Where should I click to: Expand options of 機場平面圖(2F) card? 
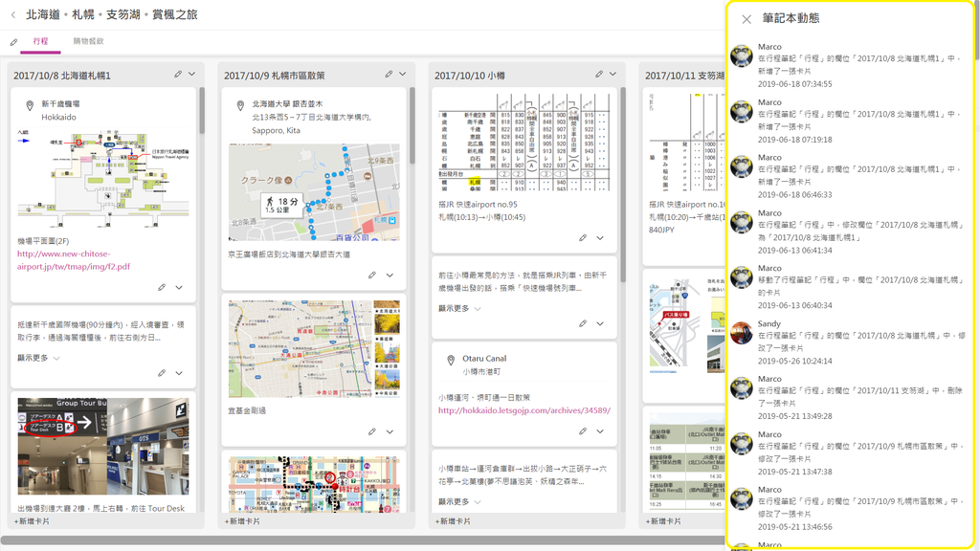pos(179,287)
